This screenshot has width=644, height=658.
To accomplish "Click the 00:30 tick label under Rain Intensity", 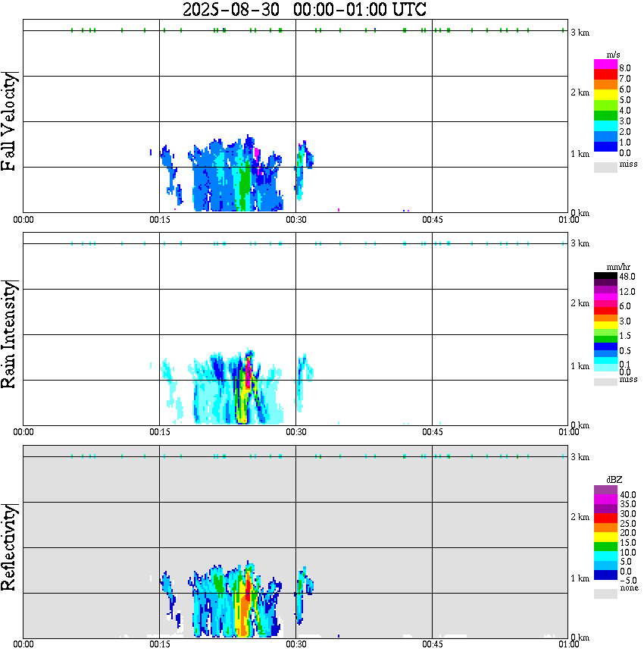I will coord(296,432).
